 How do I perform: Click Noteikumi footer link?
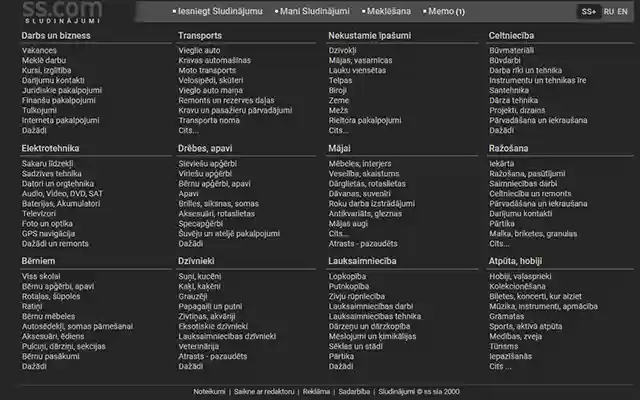point(210,391)
